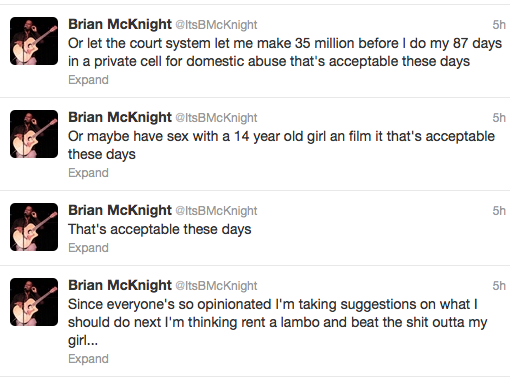Click @ItsBMcKnight handle on the film it tweet
This screenshot has height=383, width=510.
[x=216, y=118]
